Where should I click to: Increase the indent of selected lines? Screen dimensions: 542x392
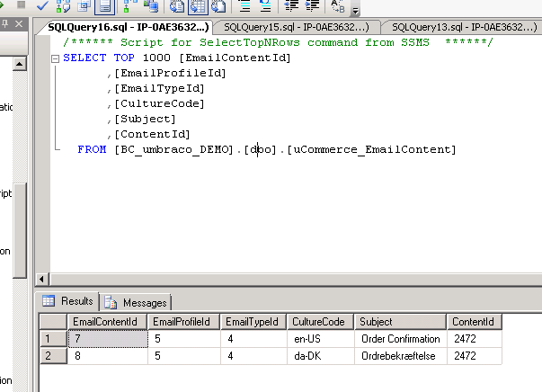pos(312,6)
